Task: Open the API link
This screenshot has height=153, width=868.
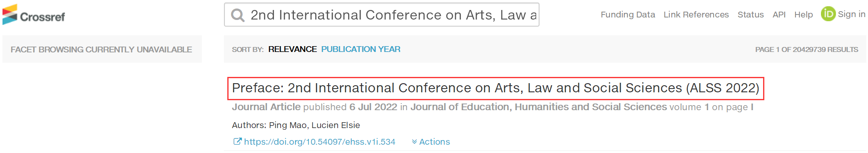Action: click(x=779, y=15)
